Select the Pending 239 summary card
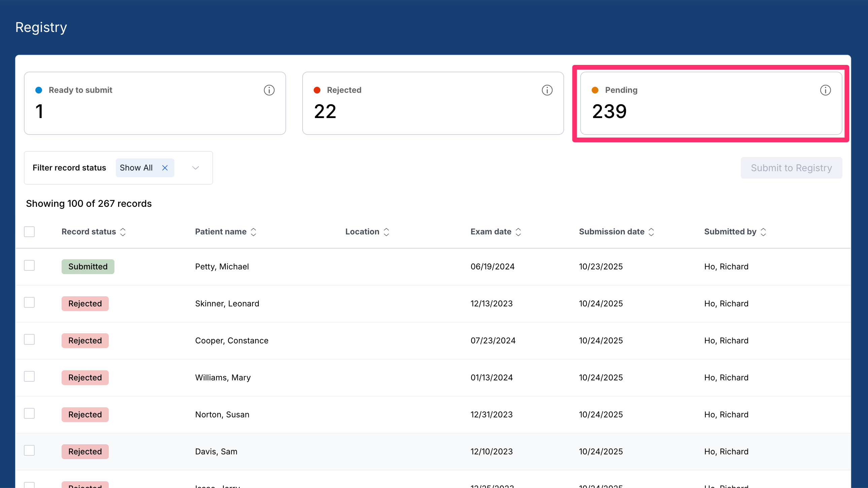The height and width of the screenshot is (488, 868). [711, 103]
